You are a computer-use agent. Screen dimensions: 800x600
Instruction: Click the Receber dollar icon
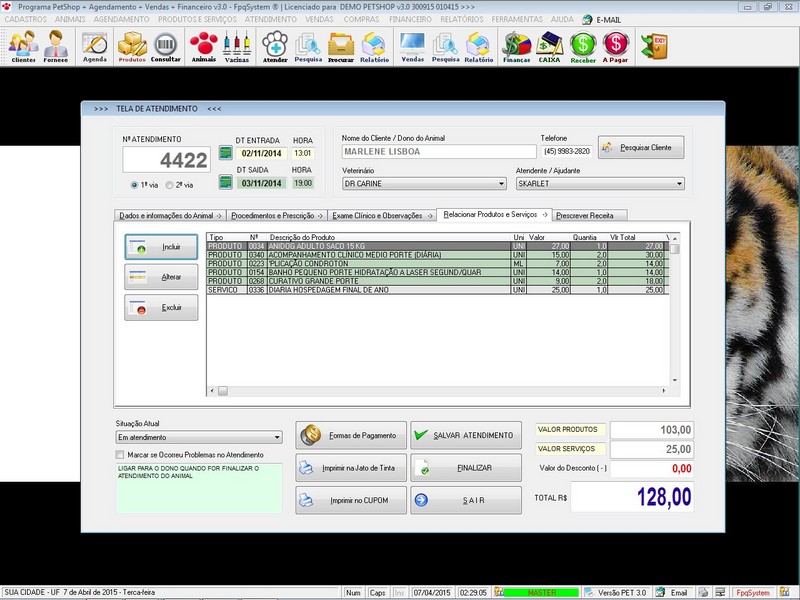[583, 46]
